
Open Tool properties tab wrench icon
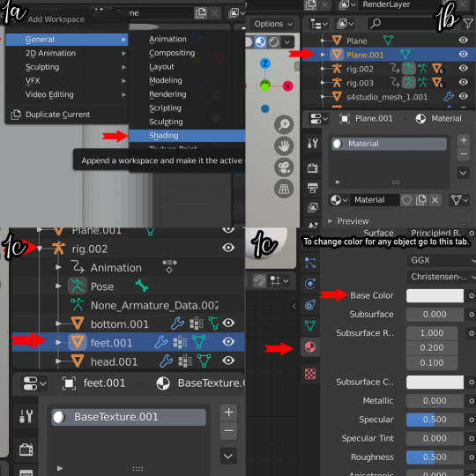(x=312, y=143)
